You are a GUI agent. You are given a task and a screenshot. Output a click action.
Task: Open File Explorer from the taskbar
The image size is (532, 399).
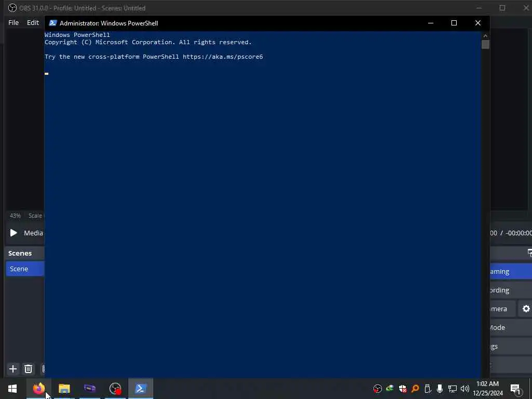(x=64, y=389)
